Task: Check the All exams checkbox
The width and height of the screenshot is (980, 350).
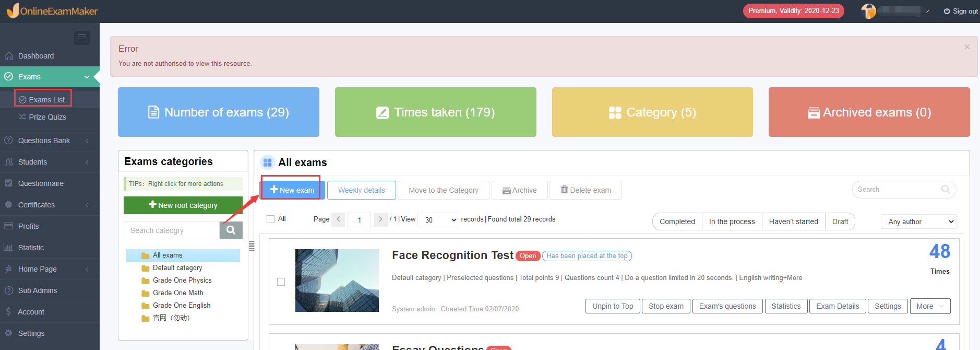Action: click(270, 219)
